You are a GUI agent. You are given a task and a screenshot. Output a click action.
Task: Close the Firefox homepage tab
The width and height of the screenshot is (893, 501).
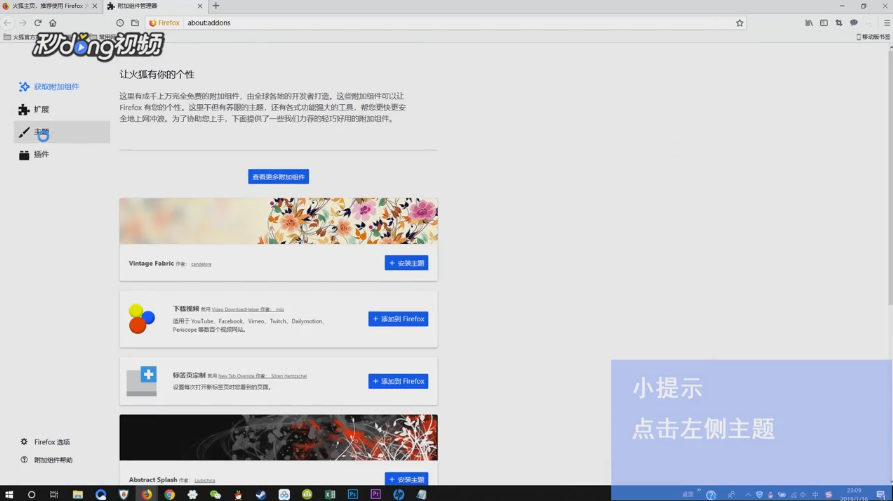pyautogui.click(x=95, y=6)
